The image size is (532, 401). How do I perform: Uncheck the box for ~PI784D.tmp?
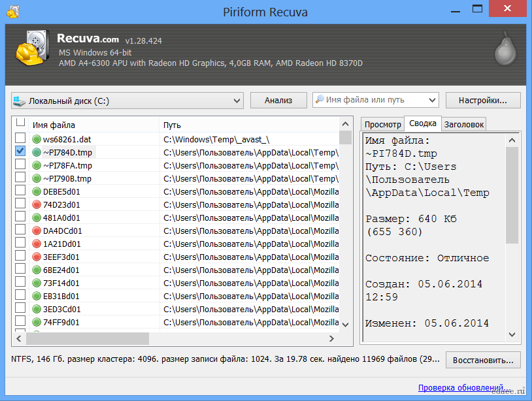click(20, 151)
